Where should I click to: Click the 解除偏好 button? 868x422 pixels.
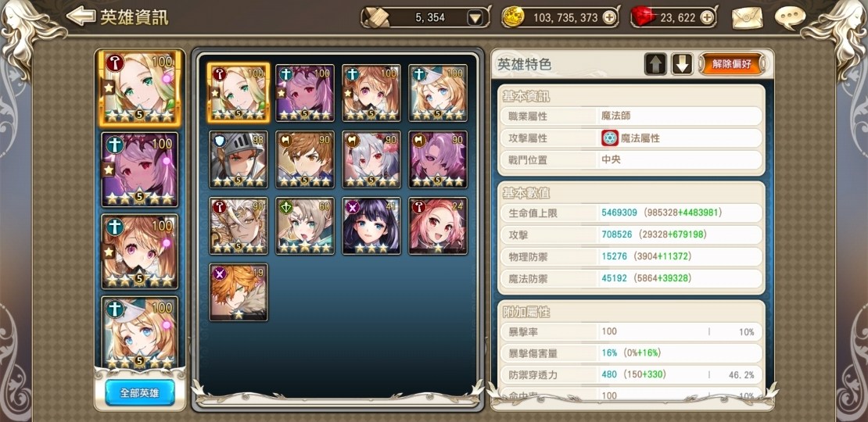point(732,64)
